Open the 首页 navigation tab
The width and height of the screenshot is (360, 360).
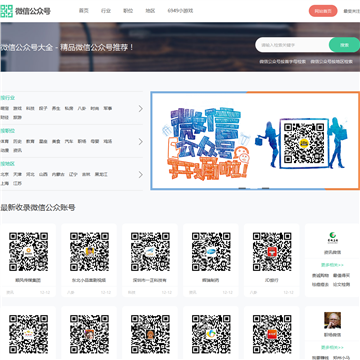(84, 11)
